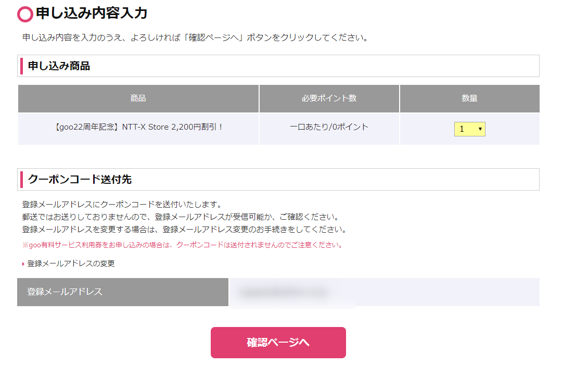
Task: Click the 申し込み商品 section header
Action: click(59, 66)
